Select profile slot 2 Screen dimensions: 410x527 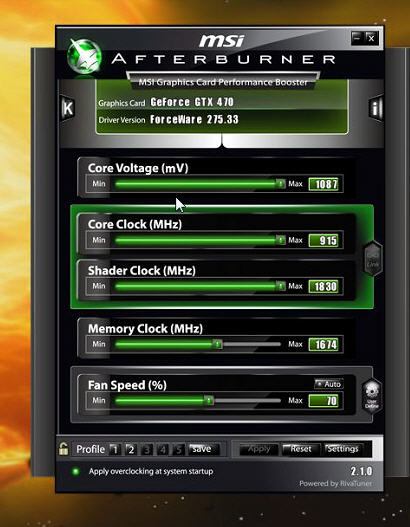pyautogui.click(x=131, y=449)
